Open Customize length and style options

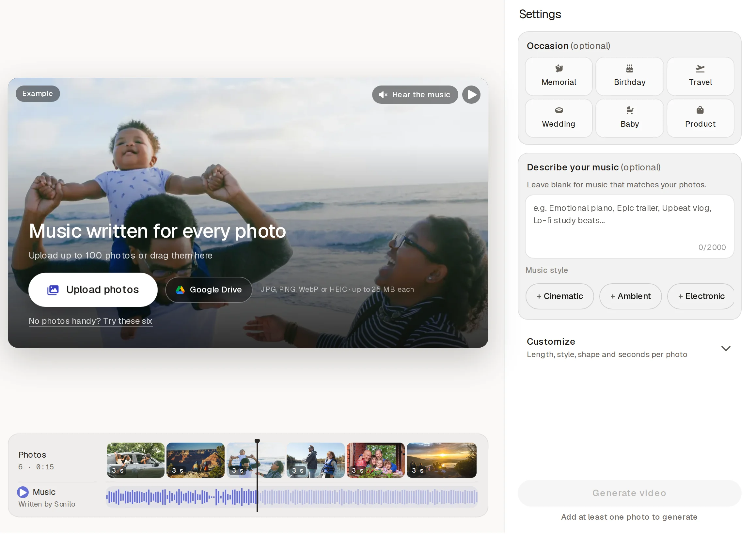(x=630, y=348)
